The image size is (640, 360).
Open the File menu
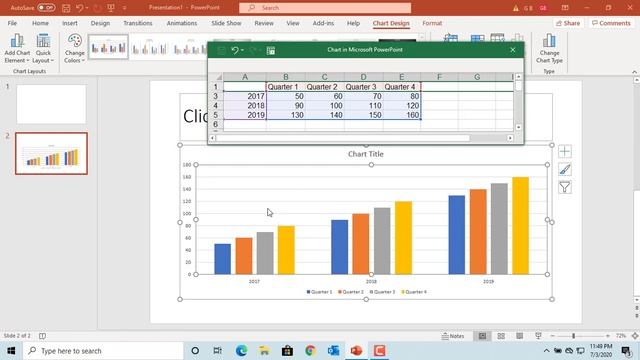pyautogui.click(x=12, y=23)
